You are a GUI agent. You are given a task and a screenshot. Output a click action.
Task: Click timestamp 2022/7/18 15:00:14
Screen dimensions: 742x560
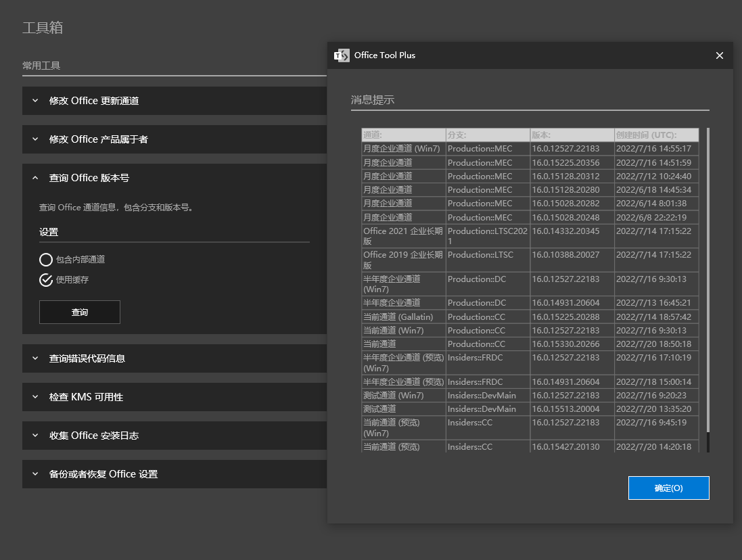[x=657, y=381]
